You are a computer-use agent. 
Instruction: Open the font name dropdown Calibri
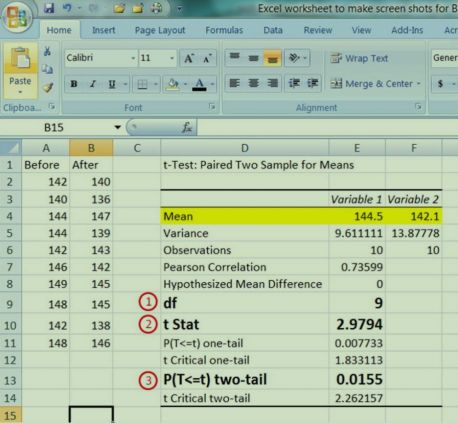[x=133, y=58]
